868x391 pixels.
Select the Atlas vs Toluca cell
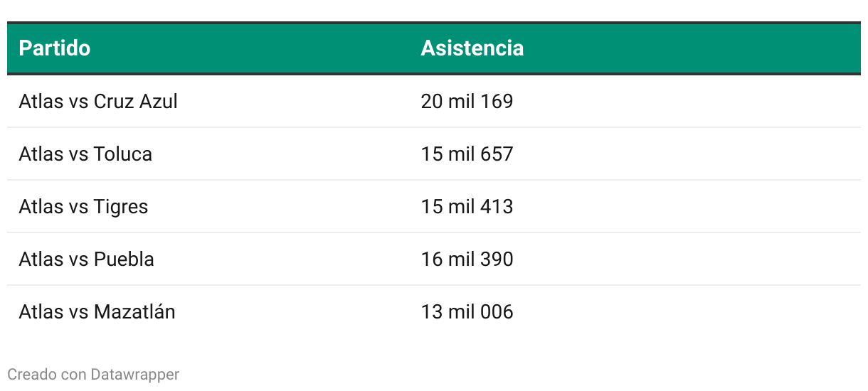[85, 154]
